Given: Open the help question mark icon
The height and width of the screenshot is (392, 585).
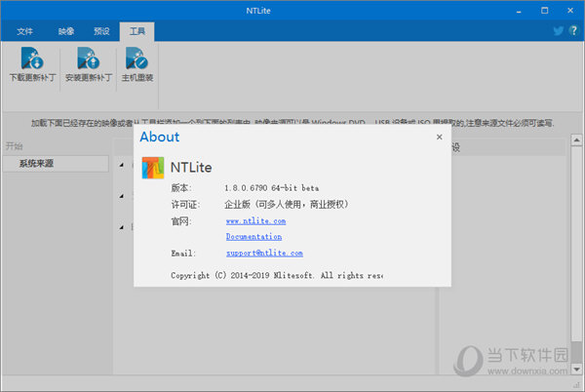Looking at the screenshot, I should [x=573, y=30].
